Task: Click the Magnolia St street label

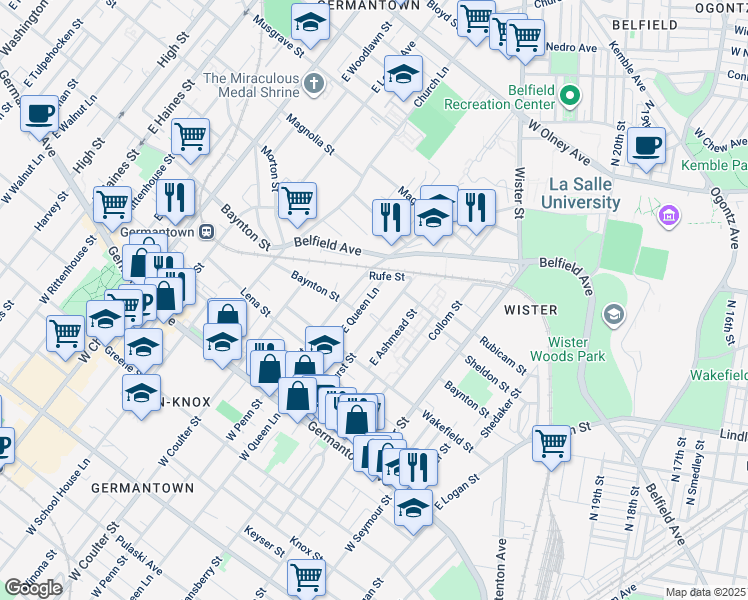Action: tap(311, 134)
